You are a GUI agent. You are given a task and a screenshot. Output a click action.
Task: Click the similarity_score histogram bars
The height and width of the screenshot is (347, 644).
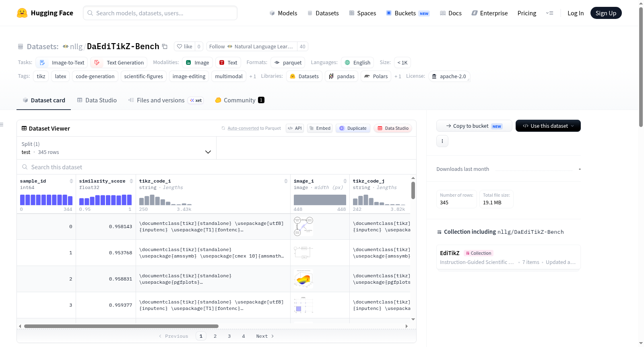105,200
